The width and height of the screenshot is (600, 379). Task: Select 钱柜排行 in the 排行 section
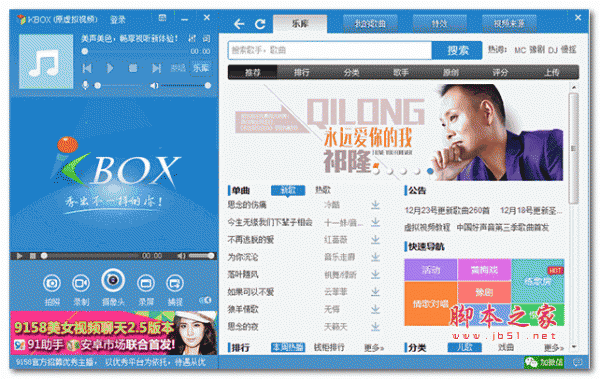click(x=329, y=347)
